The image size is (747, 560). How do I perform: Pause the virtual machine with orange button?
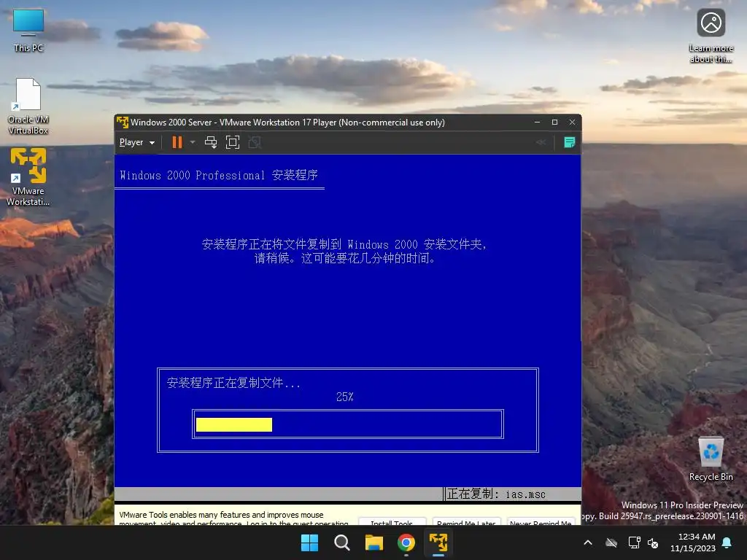coord(177,142)
